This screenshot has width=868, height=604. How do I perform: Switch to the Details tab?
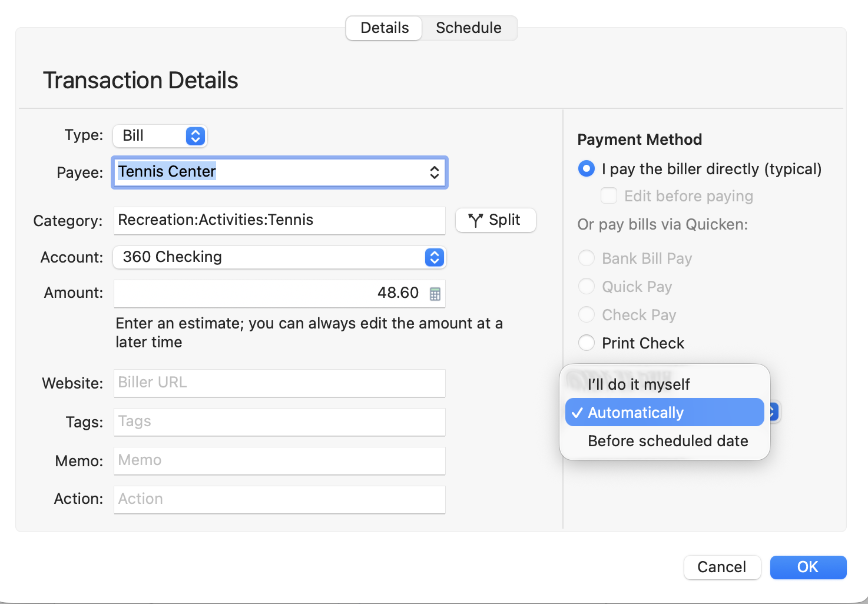click(385, 28)
